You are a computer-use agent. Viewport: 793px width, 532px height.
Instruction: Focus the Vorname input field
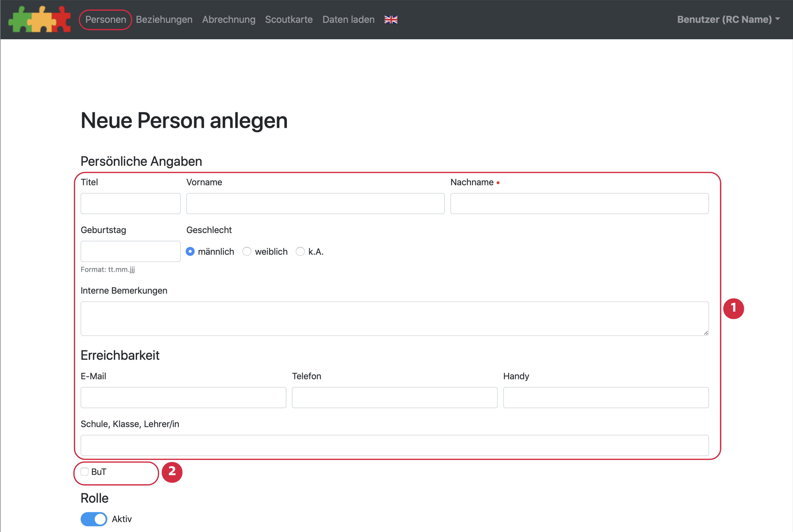tap(315, 204)
